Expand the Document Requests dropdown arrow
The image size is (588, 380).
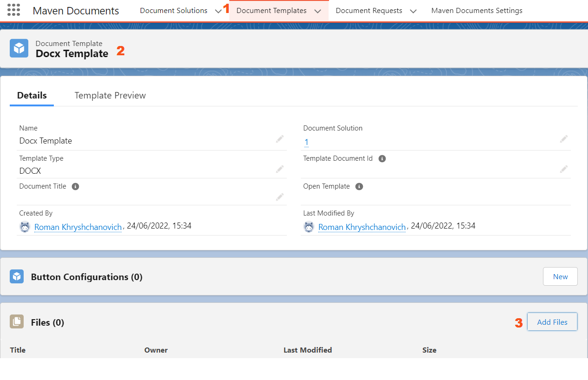pos(413,11)
